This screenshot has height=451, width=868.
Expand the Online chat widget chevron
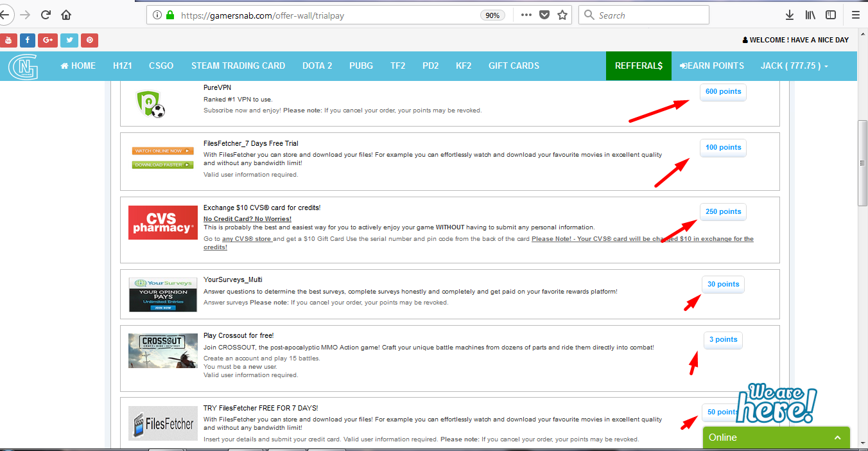[837, 438]
